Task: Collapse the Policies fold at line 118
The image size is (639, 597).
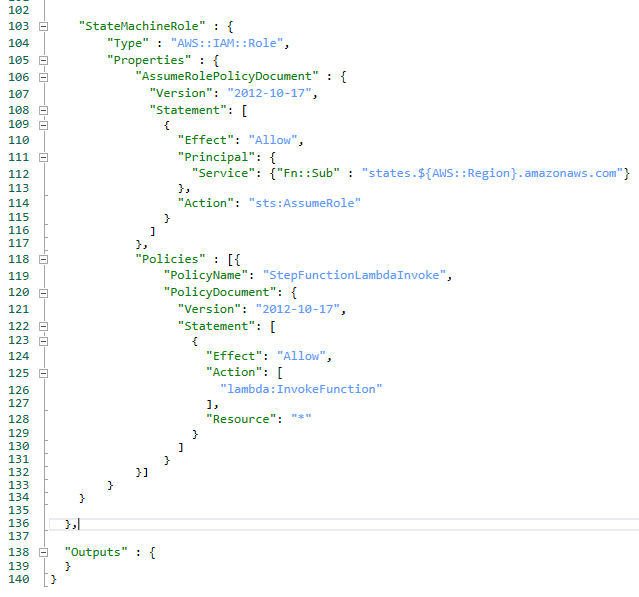Action: [x=44, y=260]
